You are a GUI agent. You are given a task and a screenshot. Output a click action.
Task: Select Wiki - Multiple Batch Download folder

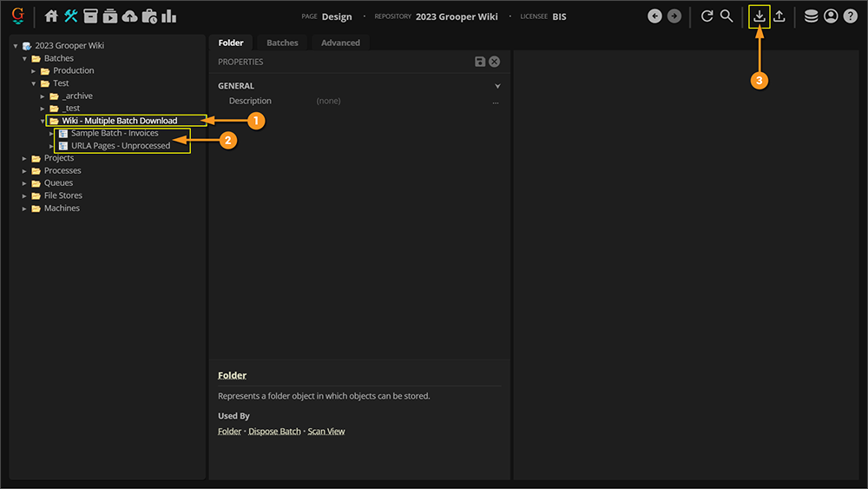pos(120,121)
